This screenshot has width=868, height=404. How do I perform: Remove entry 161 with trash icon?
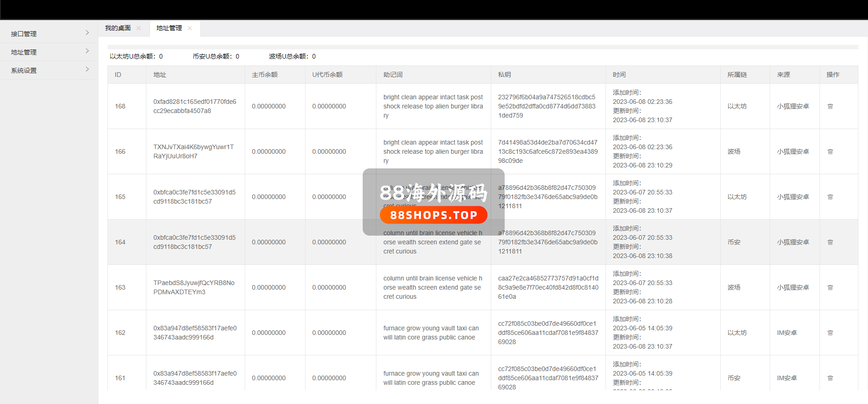pos(830,378)
